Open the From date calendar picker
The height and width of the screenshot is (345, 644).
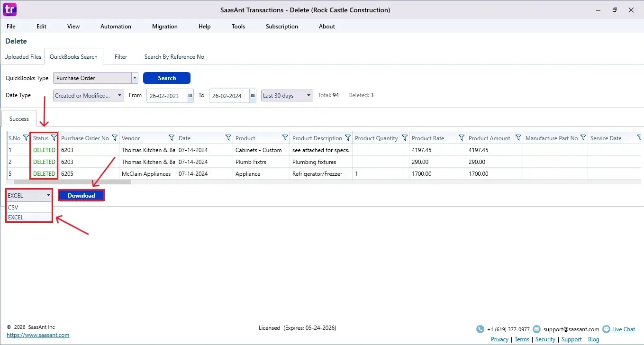point(190,95)
